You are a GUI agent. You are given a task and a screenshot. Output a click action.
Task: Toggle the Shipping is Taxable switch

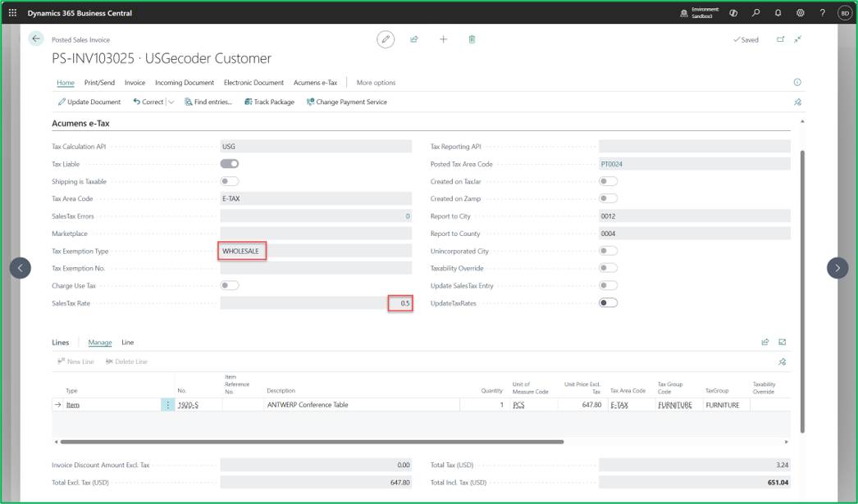(x=230, y=181)
